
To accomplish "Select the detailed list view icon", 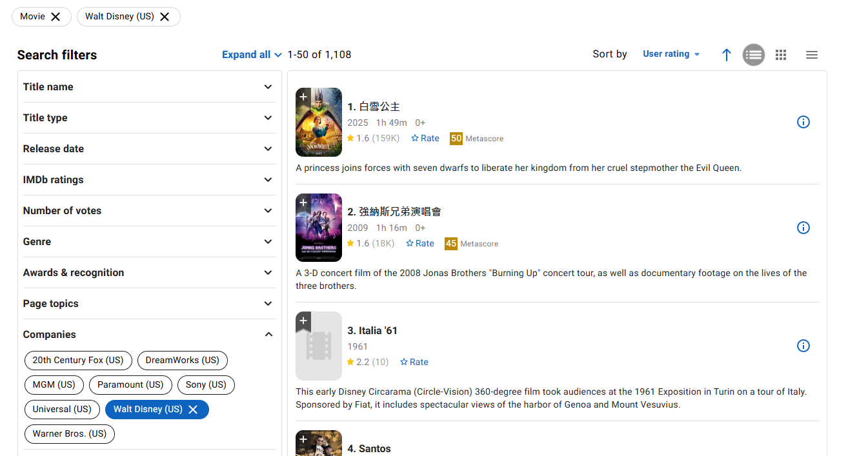I will point(754,55).
